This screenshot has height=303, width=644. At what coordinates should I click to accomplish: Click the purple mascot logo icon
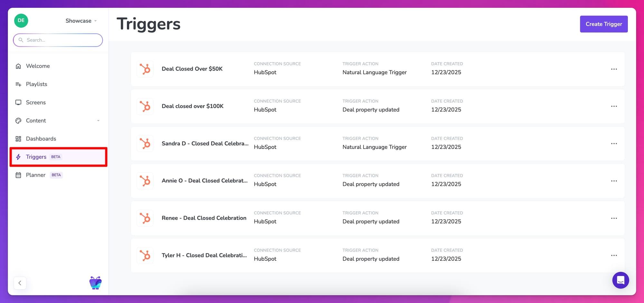click(x=95, y=283)
